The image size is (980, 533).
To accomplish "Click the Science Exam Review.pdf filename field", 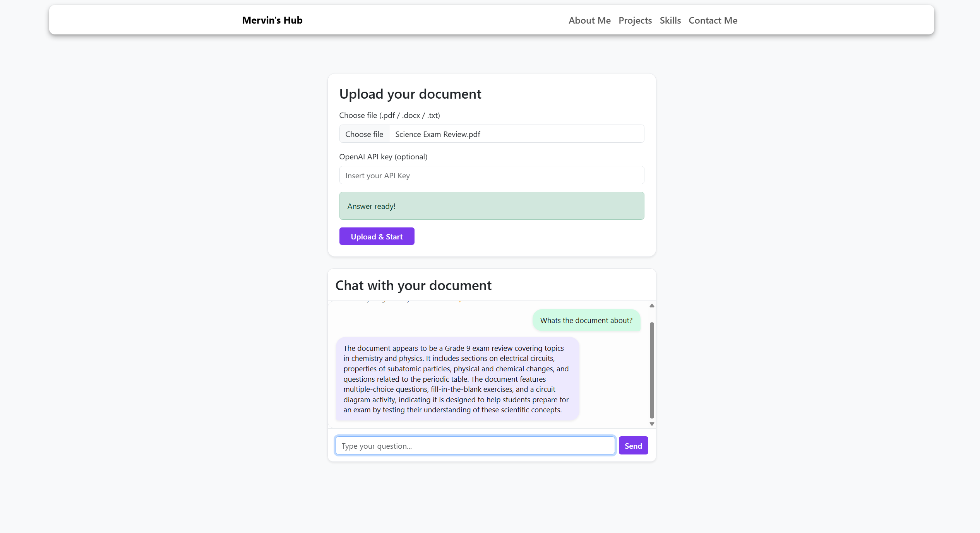I will [516, 134].
